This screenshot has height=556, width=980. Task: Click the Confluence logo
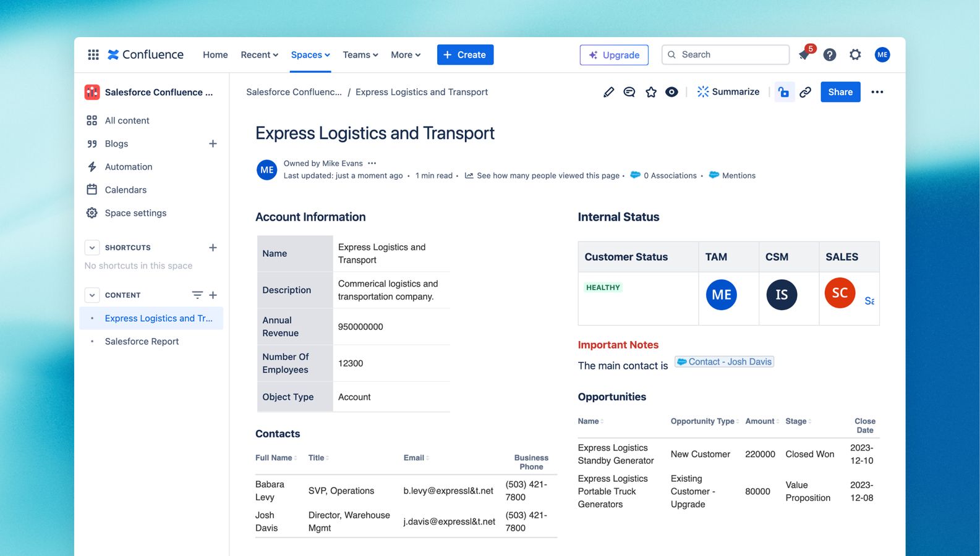coord(145,54)
